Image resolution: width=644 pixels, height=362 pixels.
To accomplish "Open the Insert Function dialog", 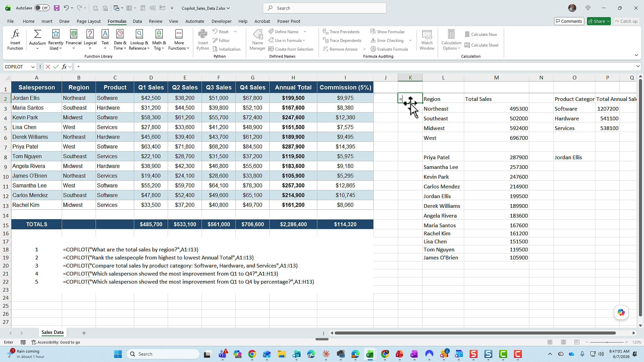I will click(15, 40).
